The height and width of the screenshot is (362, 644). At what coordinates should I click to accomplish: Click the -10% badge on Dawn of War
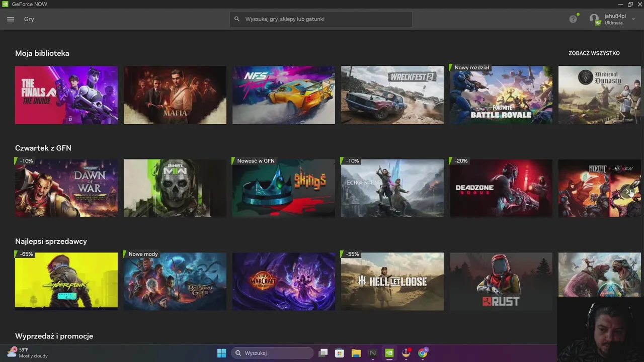[x=26, y=161]
